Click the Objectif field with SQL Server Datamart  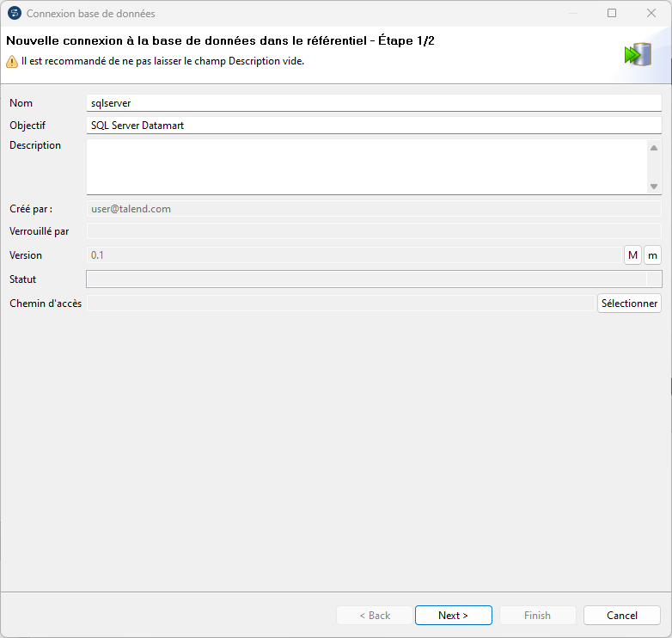[x=374, y=126]
